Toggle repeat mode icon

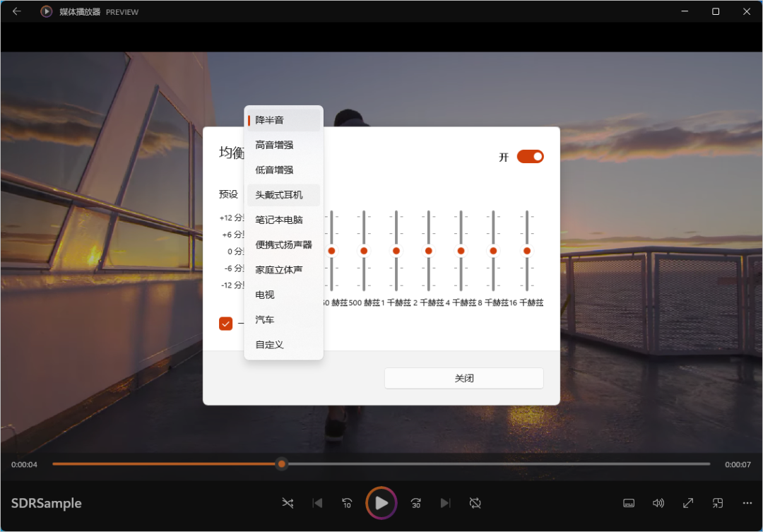coord(475,503)
